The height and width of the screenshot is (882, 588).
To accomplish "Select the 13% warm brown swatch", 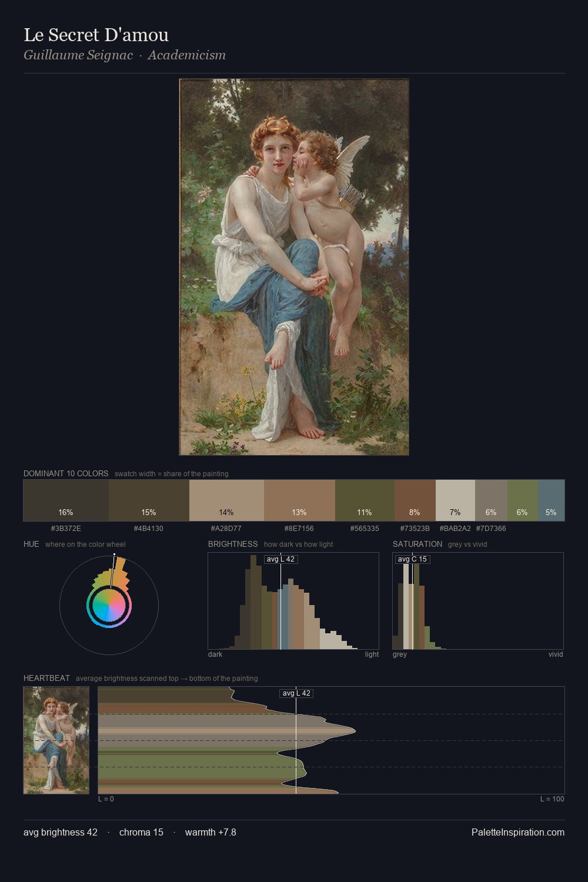I will (x=299, y=500).
